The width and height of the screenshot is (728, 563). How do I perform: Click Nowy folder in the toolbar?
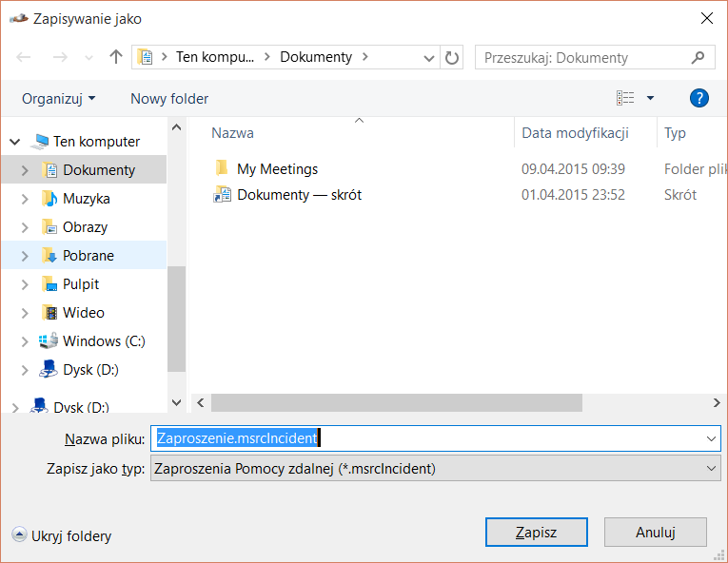[169, 99]
